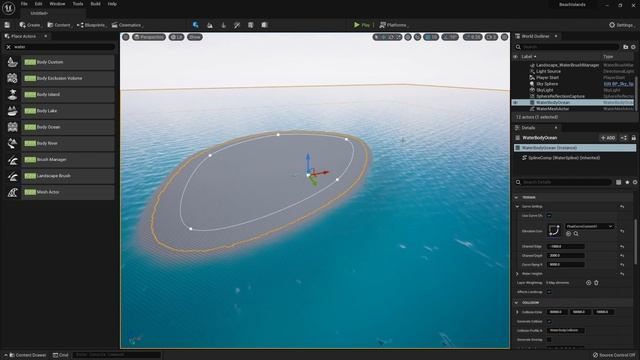Use selected asset for Elevation Curve

569,234
